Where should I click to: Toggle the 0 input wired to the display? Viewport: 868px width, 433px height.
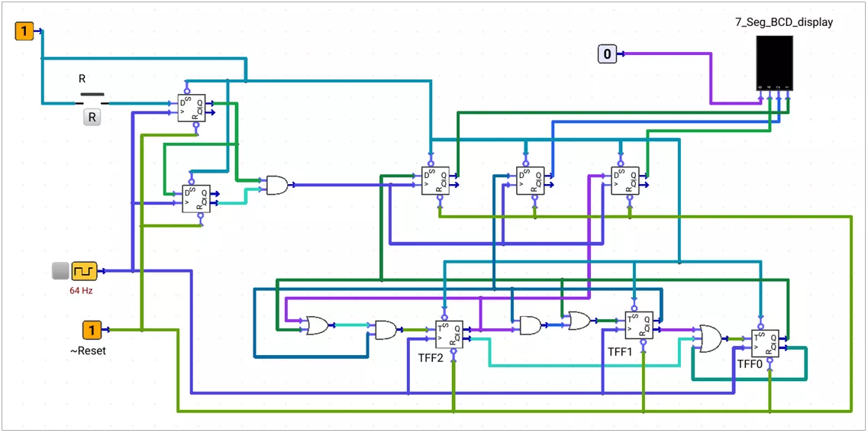pyautogui.click(x=607, y=53)
